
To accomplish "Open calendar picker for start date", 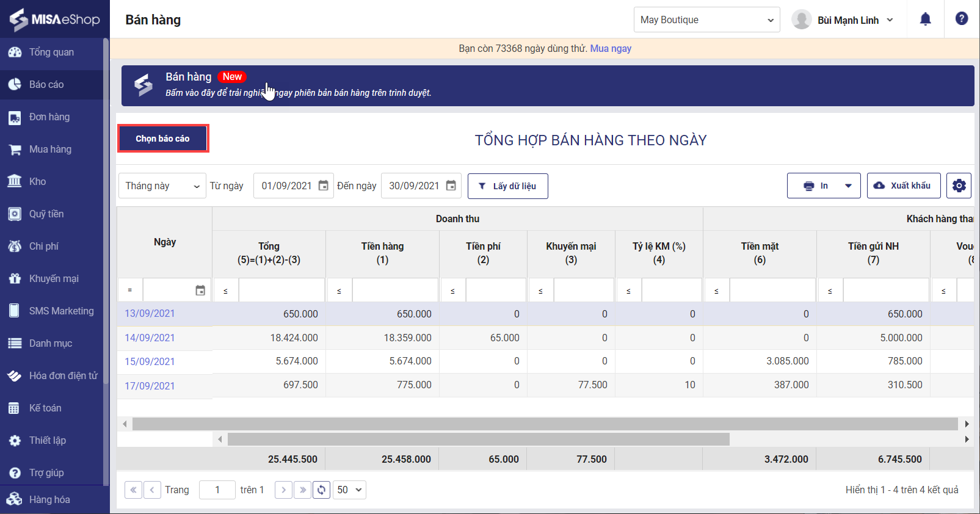I will click(324, 186).
